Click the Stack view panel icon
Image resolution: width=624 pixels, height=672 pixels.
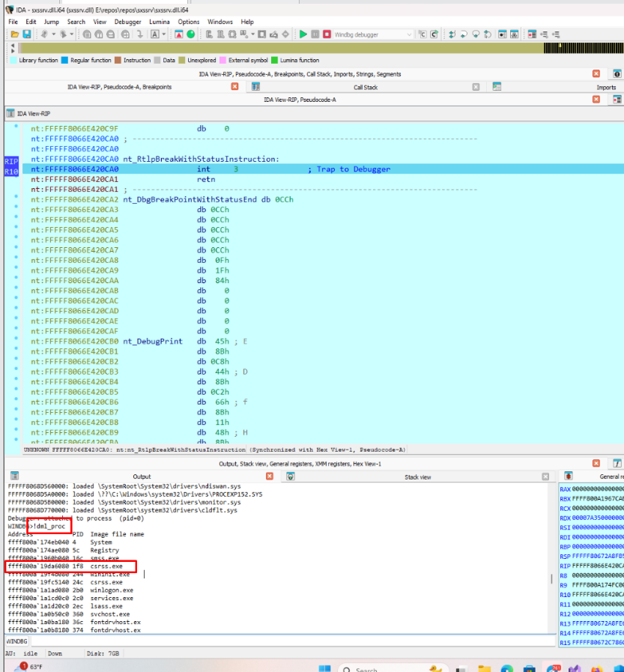click(291, 476)
